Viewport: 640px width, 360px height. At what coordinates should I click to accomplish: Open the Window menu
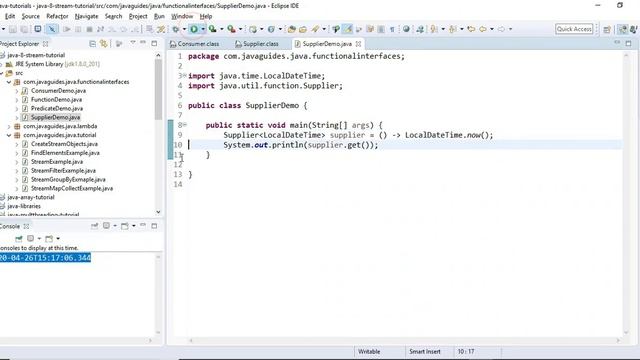tap(182, 16)
